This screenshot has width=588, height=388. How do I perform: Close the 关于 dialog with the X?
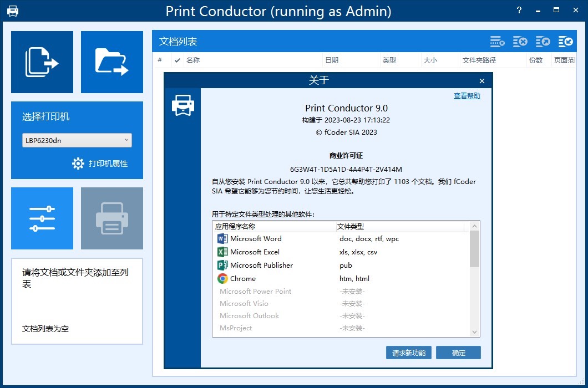click(x=482, y=81)
